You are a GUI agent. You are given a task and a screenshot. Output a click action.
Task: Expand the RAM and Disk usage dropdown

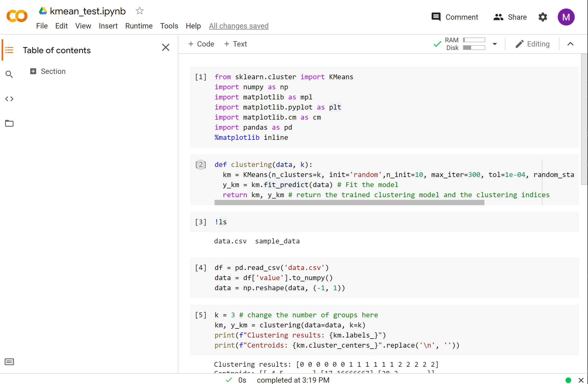(x=495, y=44)
